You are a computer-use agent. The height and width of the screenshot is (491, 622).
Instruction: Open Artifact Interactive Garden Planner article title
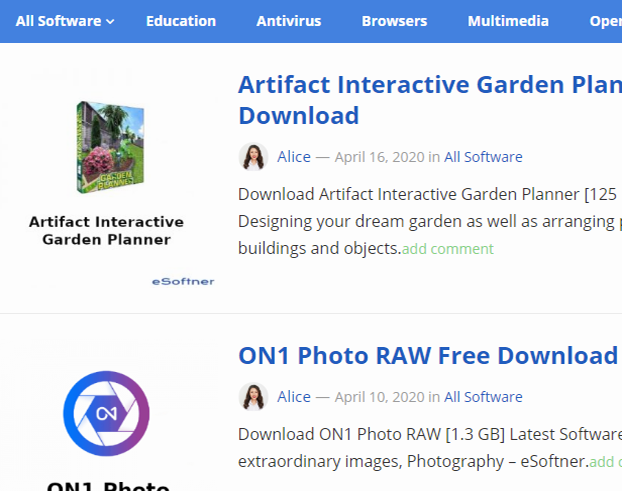pyautogui.click(x=430, y=100)
